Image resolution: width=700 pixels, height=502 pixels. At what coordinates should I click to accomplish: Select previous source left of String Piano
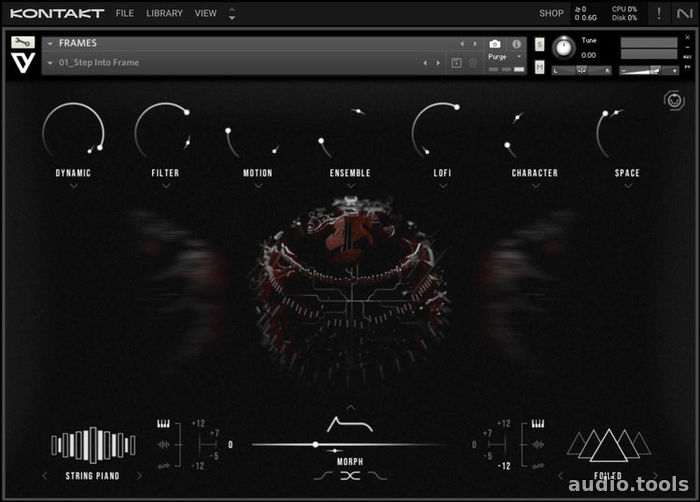pyautogui.click(x=45, y=476)
